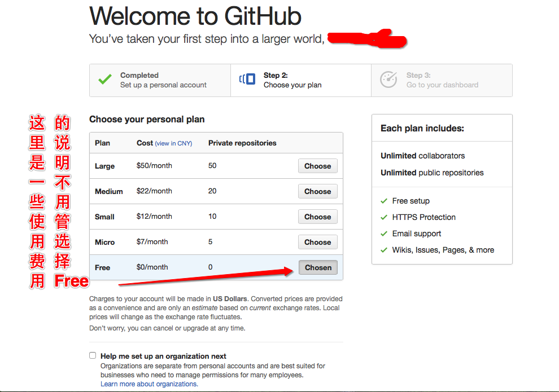Click the Small plan name
559x392 pixels.
tap(104, 217)
